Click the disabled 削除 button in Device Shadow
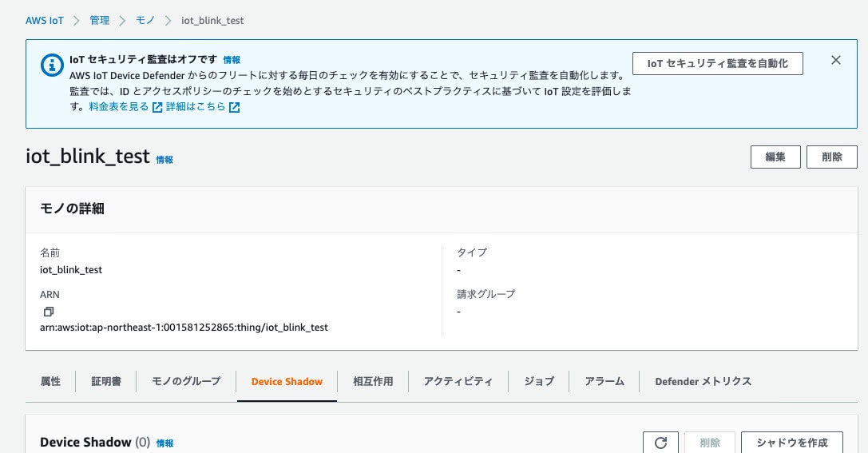868x453 pixels. 710,443
